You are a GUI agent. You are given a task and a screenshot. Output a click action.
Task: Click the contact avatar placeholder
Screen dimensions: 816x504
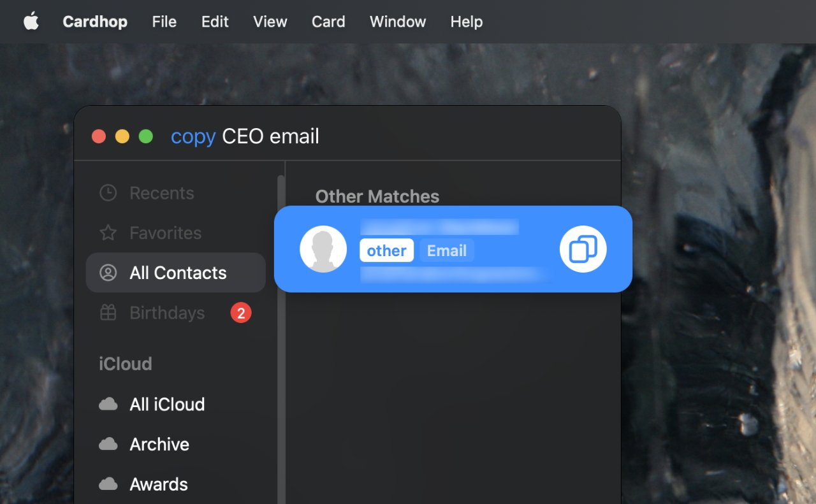pyautogui.click(x=323, y=249)
